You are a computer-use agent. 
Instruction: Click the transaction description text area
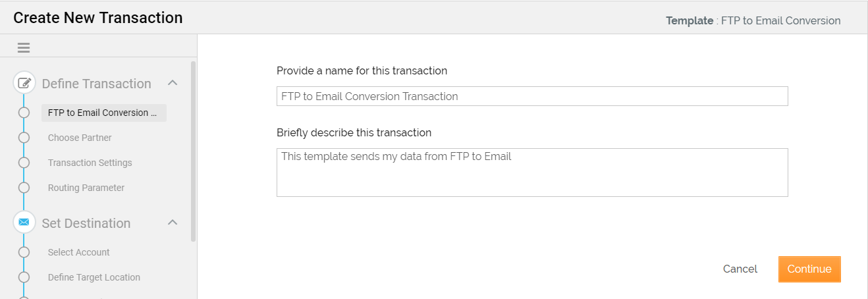tap(531, 173)
